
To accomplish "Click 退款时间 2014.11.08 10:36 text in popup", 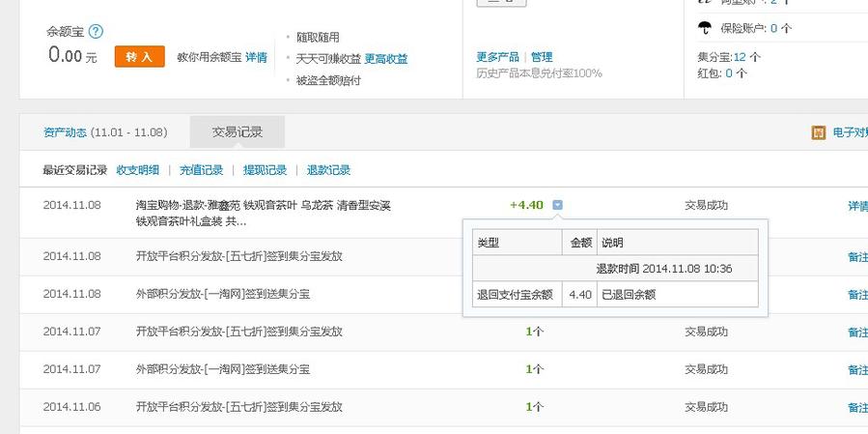I will [663, 269].
